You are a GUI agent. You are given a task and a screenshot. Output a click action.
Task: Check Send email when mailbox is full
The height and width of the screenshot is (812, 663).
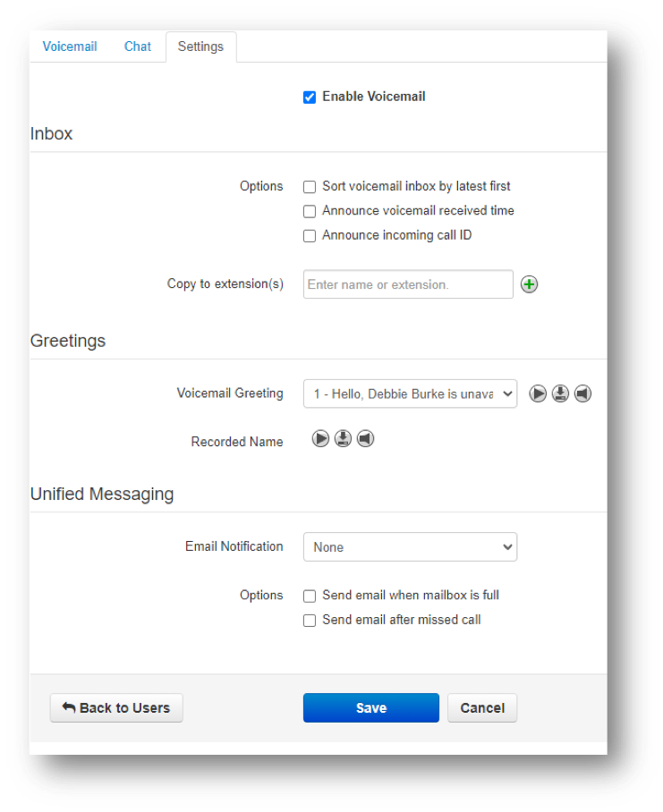coord(310,596)
